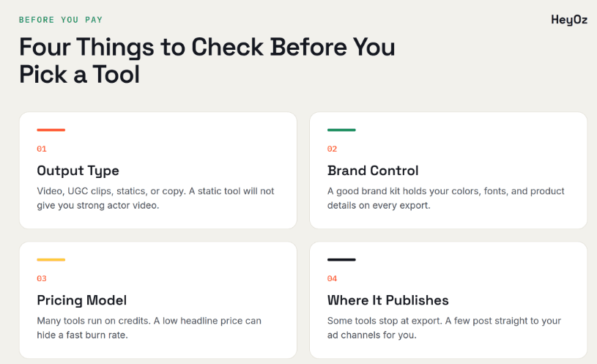Click the 02 number label
The width and height of the screenshot is (597, 364).
(332, 149)
